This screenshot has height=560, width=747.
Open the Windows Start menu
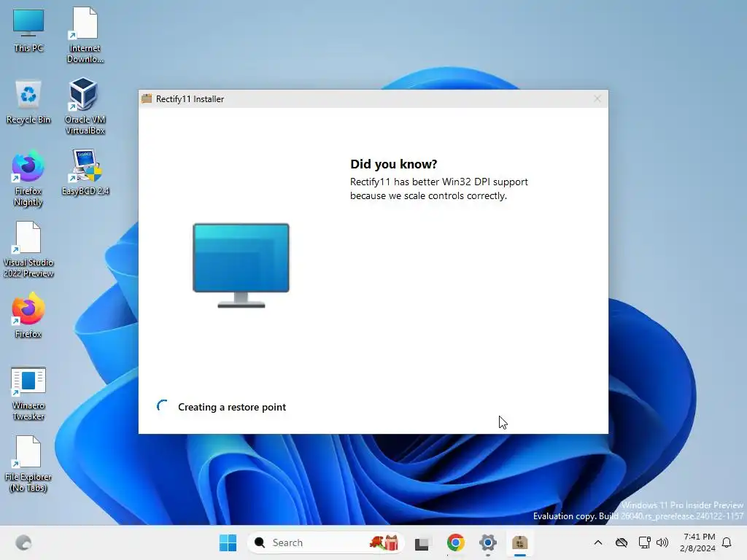(x=228, y=542)
